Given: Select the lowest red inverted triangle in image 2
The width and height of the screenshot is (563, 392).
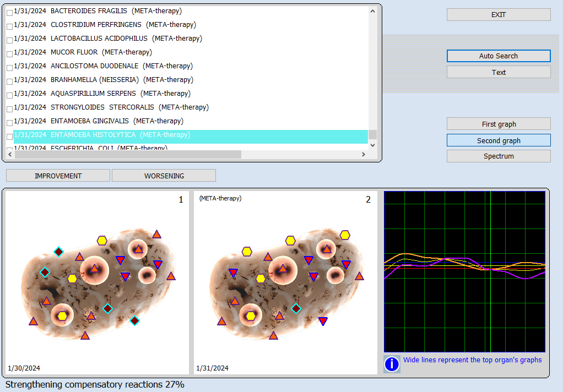Looking at the screenshot, I should (323, 321).
